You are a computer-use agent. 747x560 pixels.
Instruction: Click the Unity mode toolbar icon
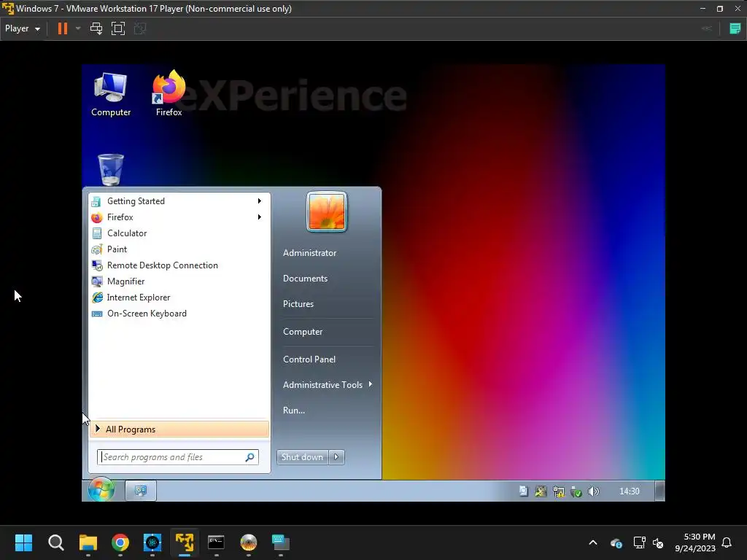(x=140, y=28)
